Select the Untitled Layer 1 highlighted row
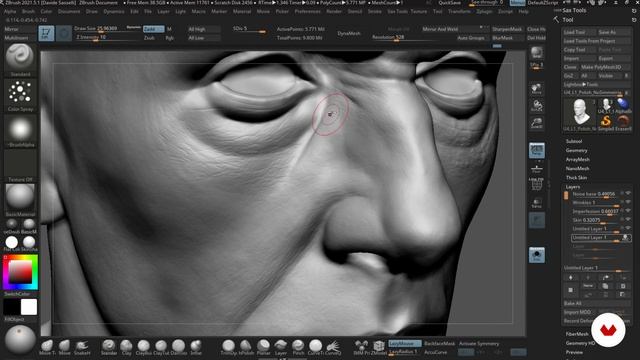 [x=600, y=238]
